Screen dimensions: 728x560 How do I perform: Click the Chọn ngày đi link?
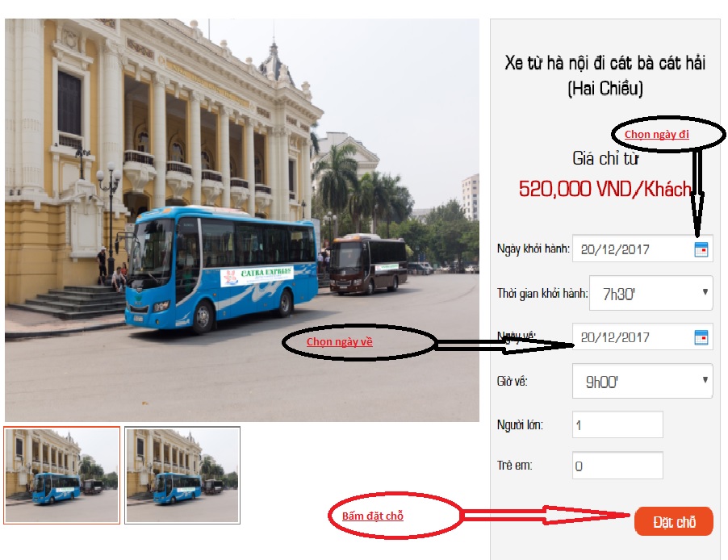pos(656,134)
